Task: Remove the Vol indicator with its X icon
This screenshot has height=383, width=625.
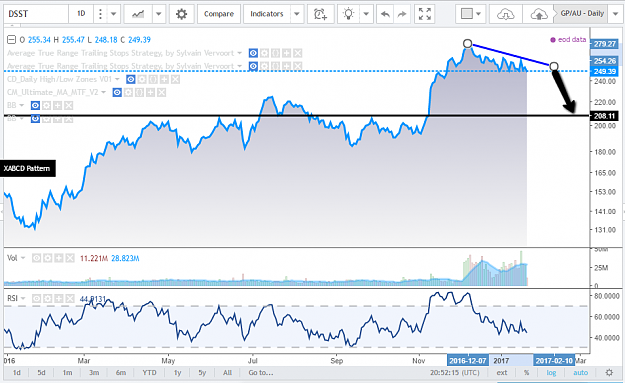Action: pos(70,258)
